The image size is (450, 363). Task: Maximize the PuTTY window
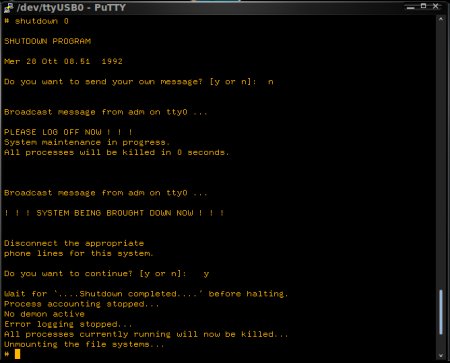423,6
